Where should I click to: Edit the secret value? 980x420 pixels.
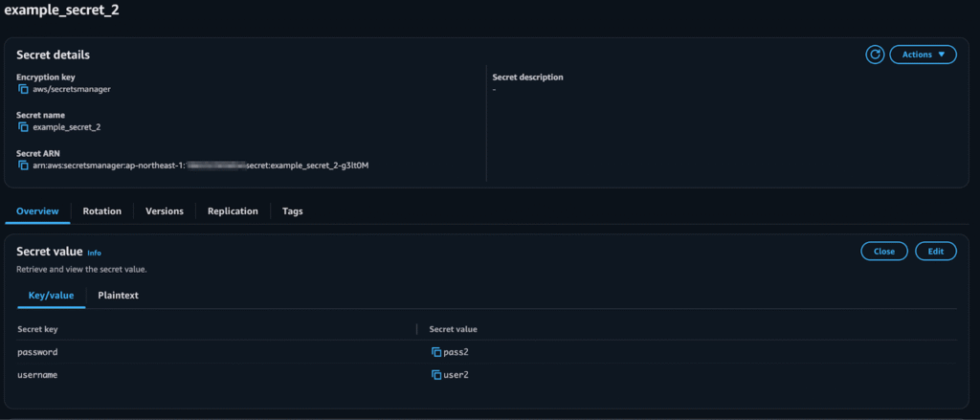(936, 252)
